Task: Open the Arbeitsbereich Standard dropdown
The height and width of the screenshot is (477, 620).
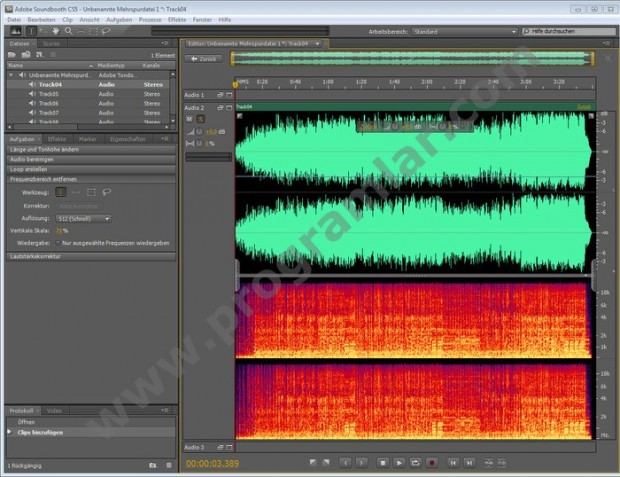Action: coord(465,32)
